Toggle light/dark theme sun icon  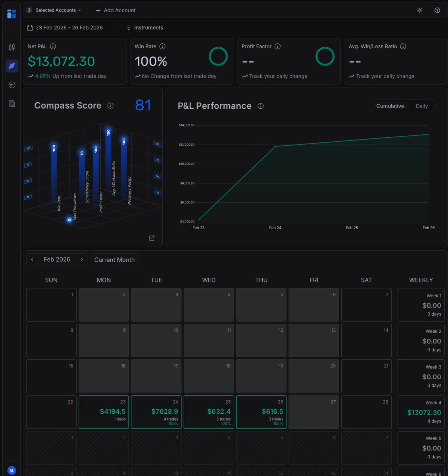point(419,10)
